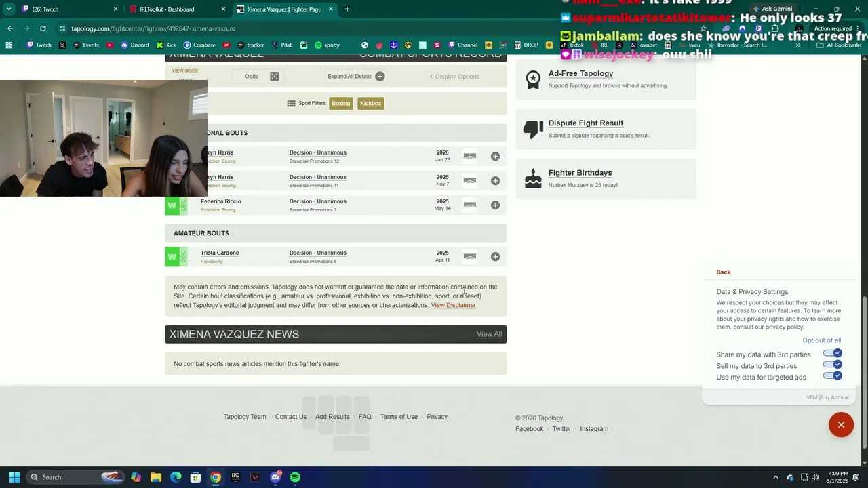Viewport: 868px width, 488px height.
Task: Click the Expand All Details plus icon
Action: point(380,77)
